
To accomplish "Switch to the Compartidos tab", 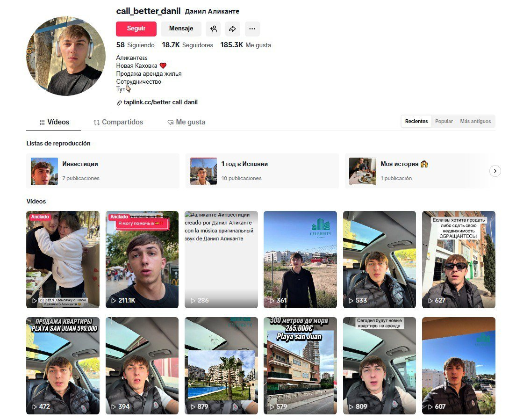I will coord(118,122).
